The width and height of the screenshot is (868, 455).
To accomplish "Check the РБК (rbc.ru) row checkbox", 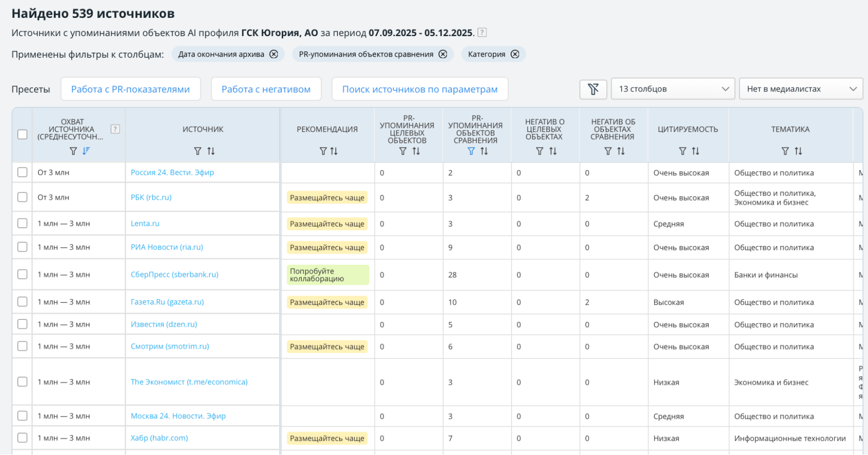I will coord(22,197).
